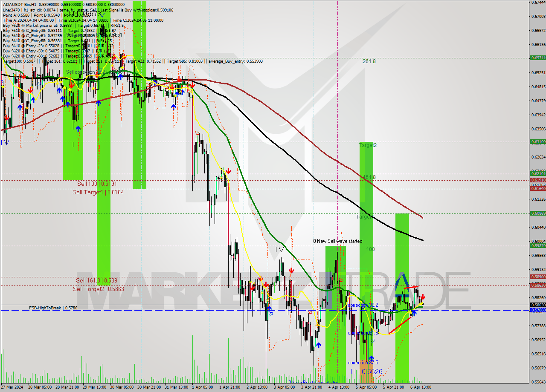The image size is (546, 392).
Task: Click the 'correction 38.2' label
Action: pos(363,305)
